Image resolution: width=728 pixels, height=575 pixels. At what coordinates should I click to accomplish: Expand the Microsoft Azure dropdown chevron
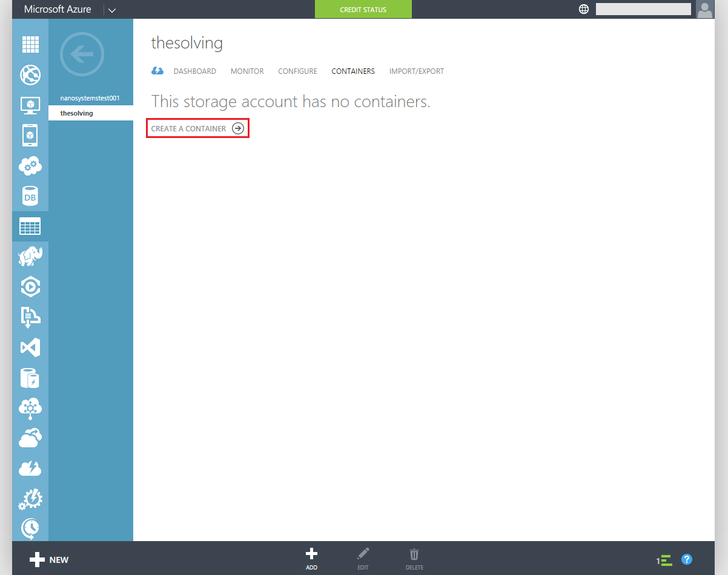pyautogui.click(x=112, y=10)
